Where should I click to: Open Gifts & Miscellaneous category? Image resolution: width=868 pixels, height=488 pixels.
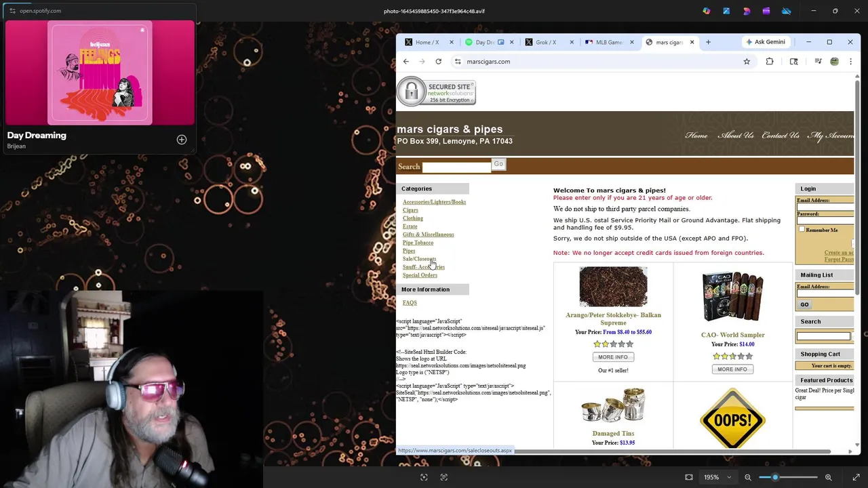pyautogui.click(x=428, y=235)
